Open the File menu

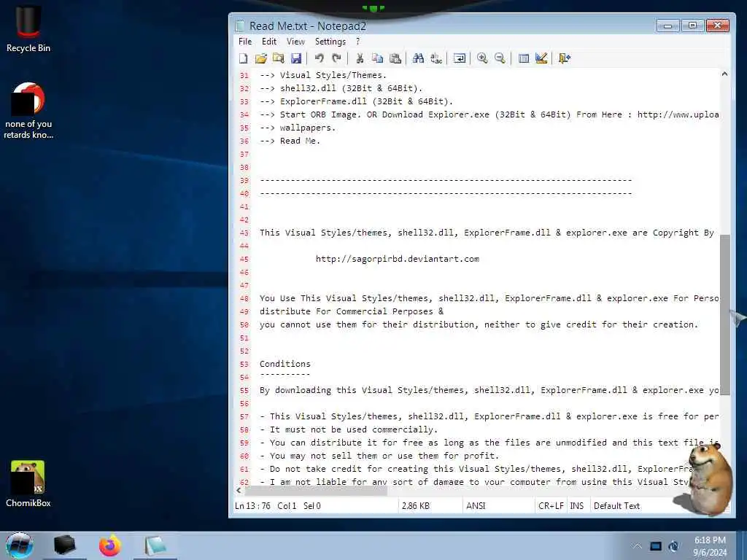(x=245, y=42)
